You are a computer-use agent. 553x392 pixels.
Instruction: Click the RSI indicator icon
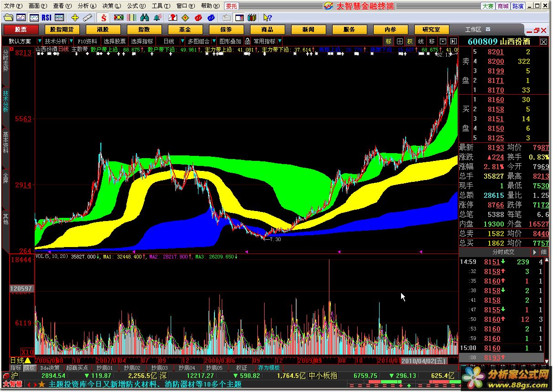(46, 18)
